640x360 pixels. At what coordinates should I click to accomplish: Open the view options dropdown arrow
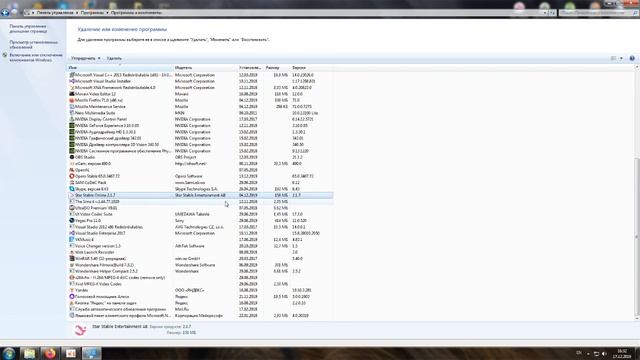pyautogui.click(x=621, y=58)
